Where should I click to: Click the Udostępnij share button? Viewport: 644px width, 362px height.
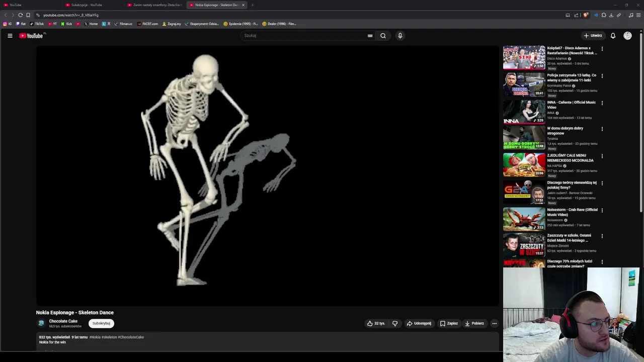pos(419,323)
